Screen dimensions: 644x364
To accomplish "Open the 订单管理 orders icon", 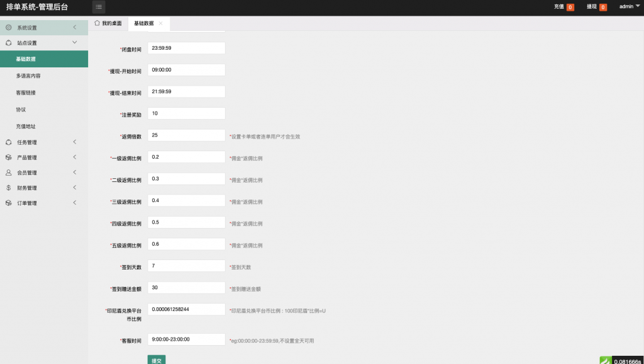I will [9, 203].
